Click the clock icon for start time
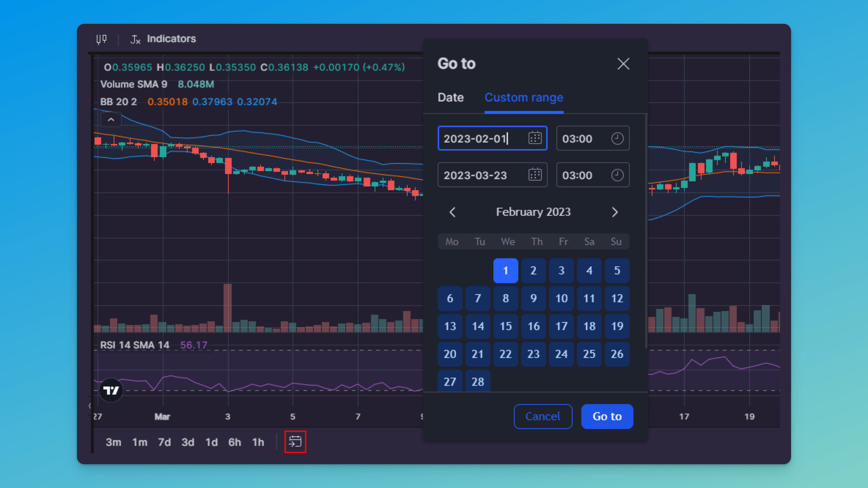The width and height of the screenshot is (868, 488). [618, 138]
